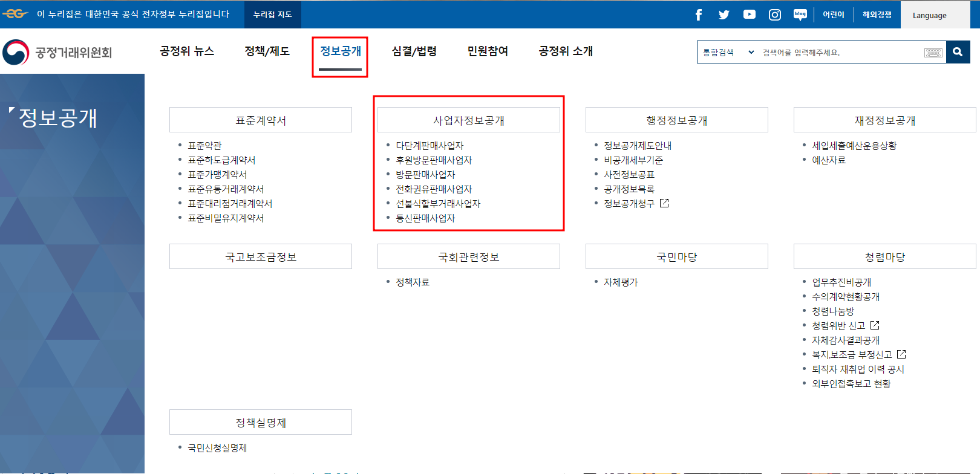Click the 자체평가 link

tap(621, 282)
